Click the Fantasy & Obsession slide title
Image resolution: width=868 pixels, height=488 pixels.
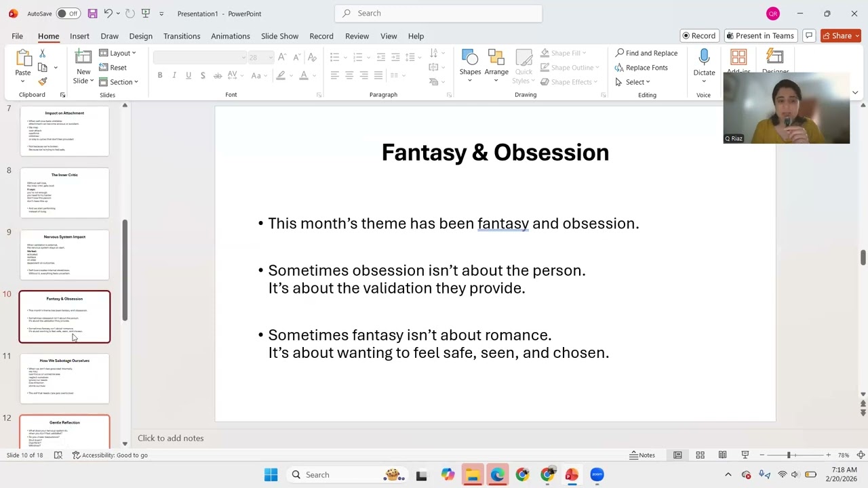pyautogui.click(x=495, y=152)
